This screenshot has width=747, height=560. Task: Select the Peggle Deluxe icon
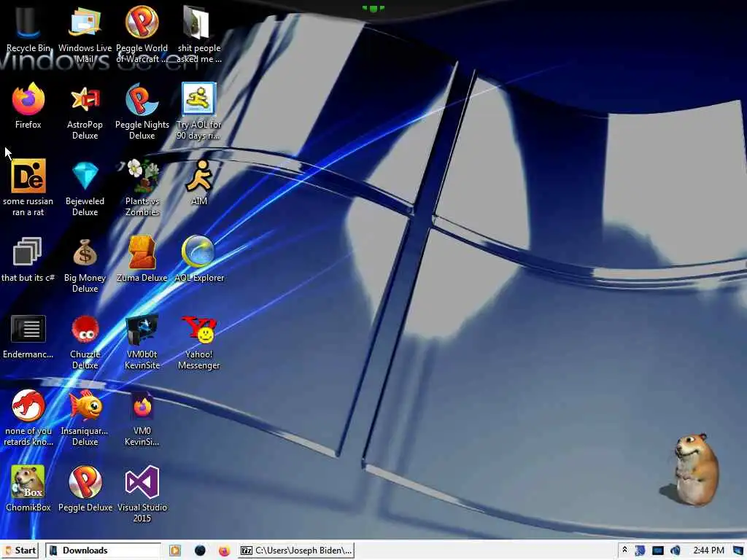[x=85, y=489]
